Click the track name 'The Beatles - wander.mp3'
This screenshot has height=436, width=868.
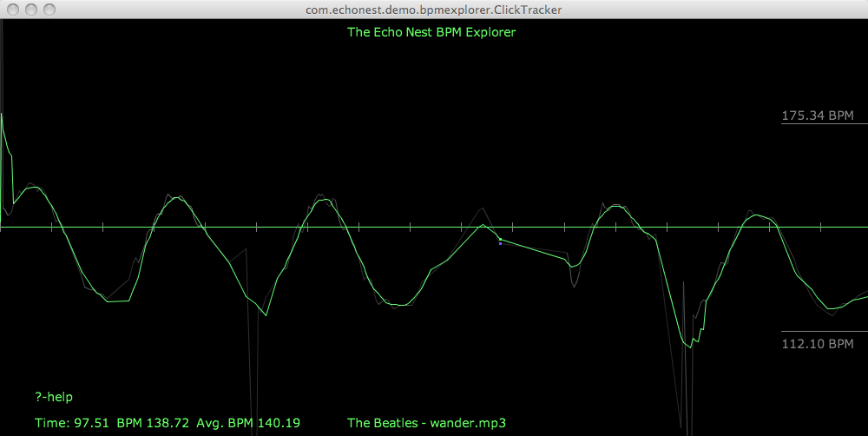(426, 423)
